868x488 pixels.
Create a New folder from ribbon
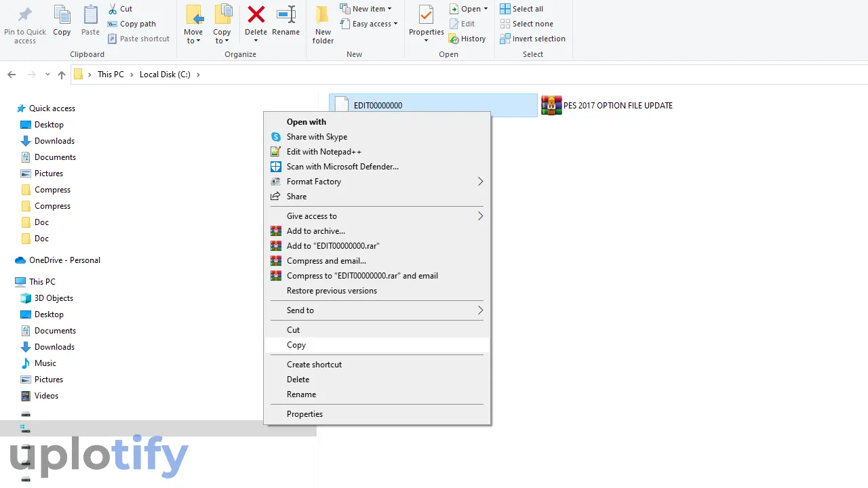323,24
